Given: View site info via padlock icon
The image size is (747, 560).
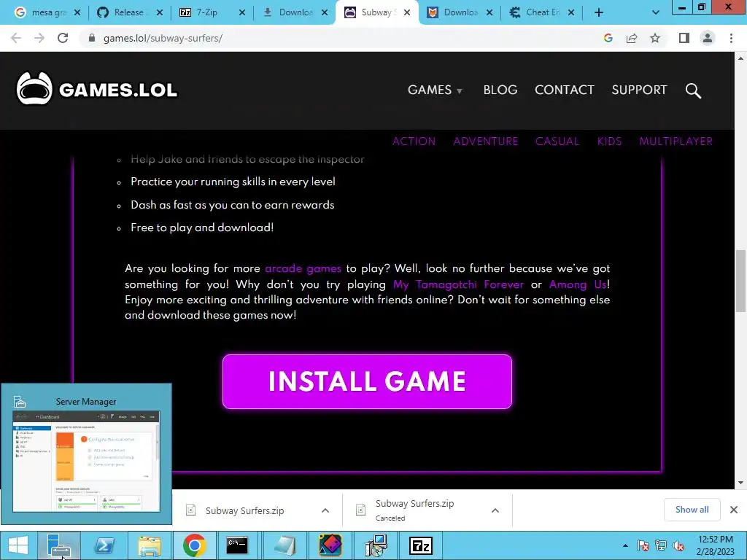Looking at the screenshot, I should click(x=92, y=38).
